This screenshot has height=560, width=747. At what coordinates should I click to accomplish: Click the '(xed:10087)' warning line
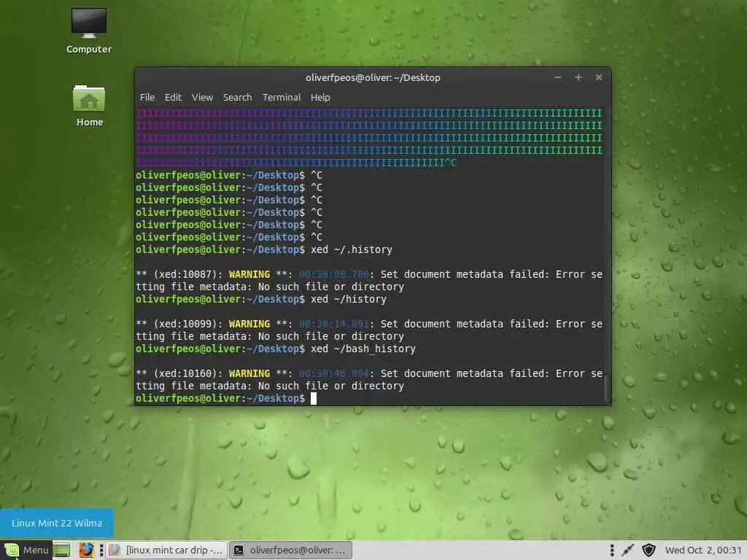click(x=369, y=274)
